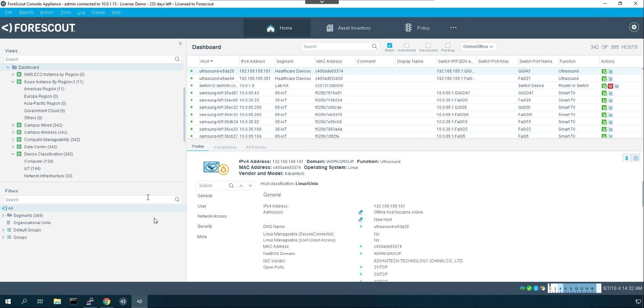Click the plus icon beside MAC Address value
The image size is (644, 308).
[x=361, y=247]
